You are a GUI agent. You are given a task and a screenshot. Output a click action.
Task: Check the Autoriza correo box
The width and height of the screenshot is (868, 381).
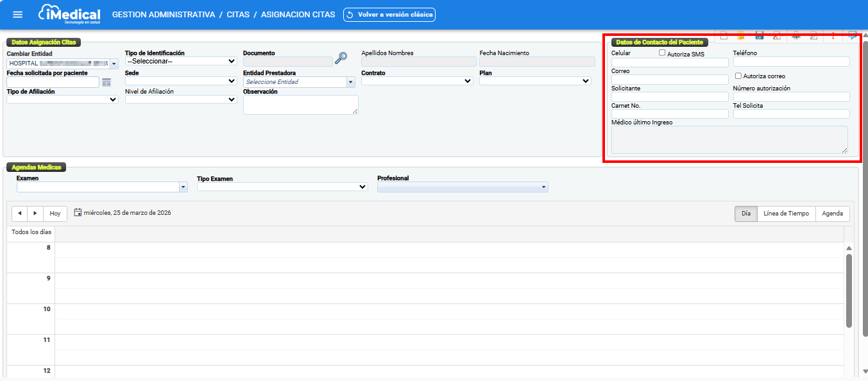pyautogui.click(x=738, y=76)
